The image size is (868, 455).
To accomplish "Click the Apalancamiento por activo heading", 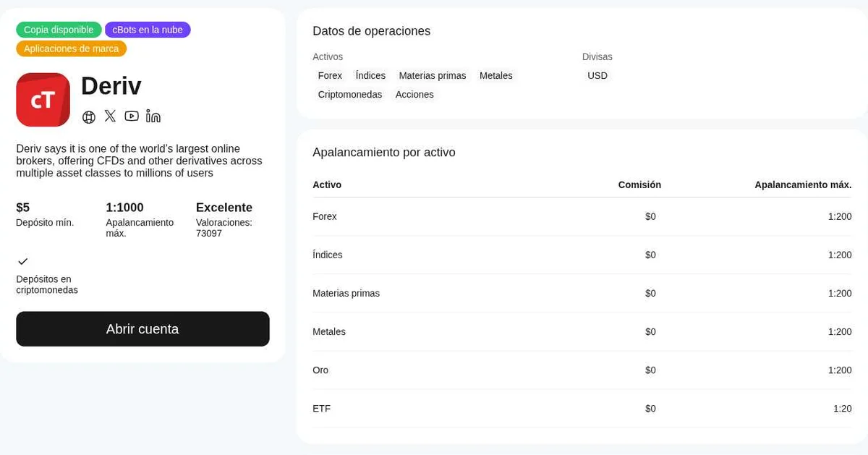I will point(384,152).
